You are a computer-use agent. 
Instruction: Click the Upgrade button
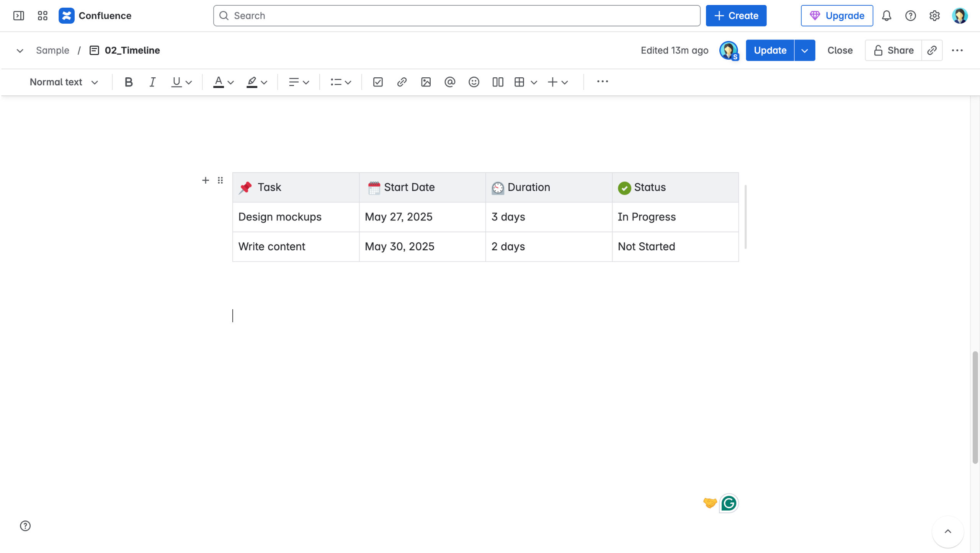[837, 16]
